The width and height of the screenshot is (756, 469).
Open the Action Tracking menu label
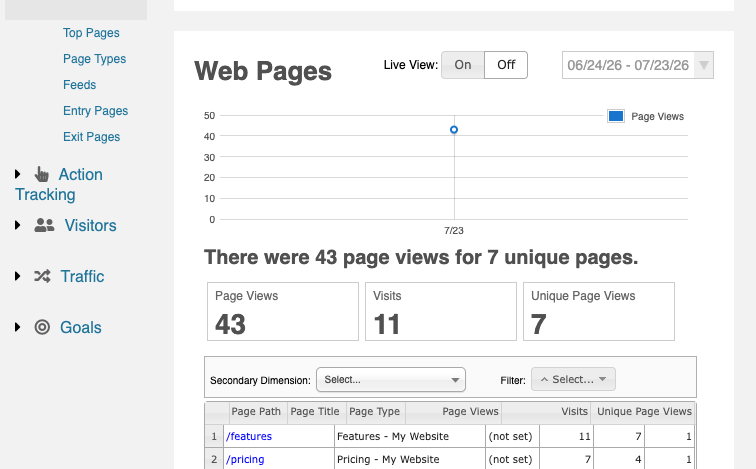click(59, 184)
